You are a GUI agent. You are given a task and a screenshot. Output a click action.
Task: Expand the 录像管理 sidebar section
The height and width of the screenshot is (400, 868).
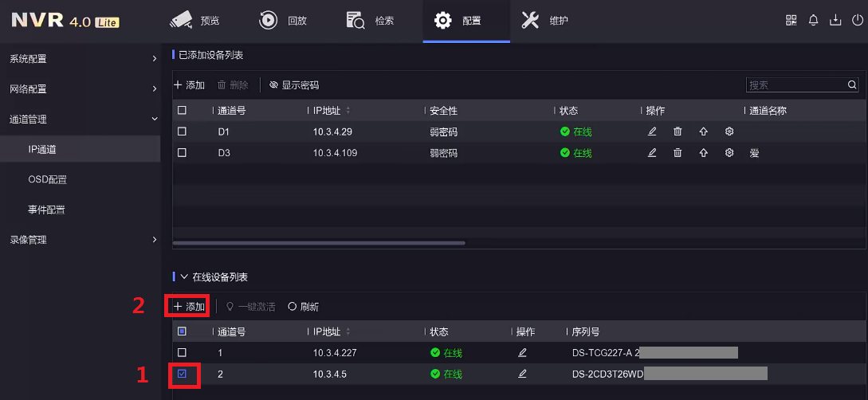coord(80,239)
